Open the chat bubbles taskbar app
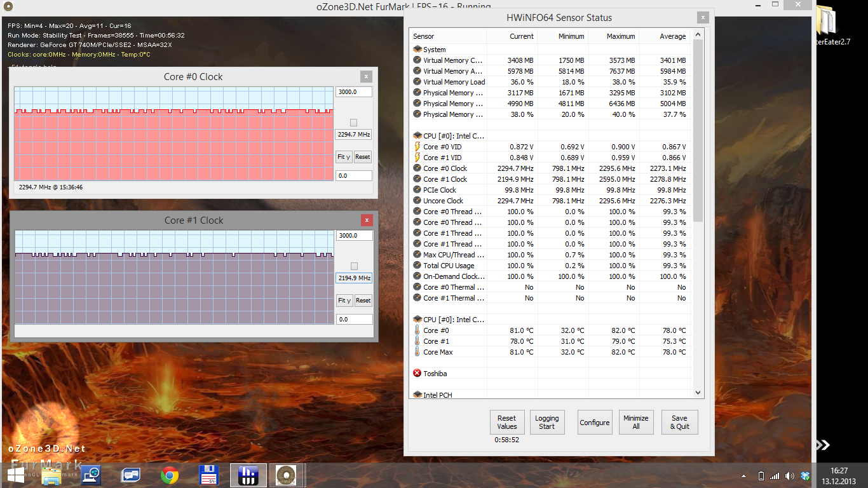Screen dimensions: 868x488 tap(131, 475)
